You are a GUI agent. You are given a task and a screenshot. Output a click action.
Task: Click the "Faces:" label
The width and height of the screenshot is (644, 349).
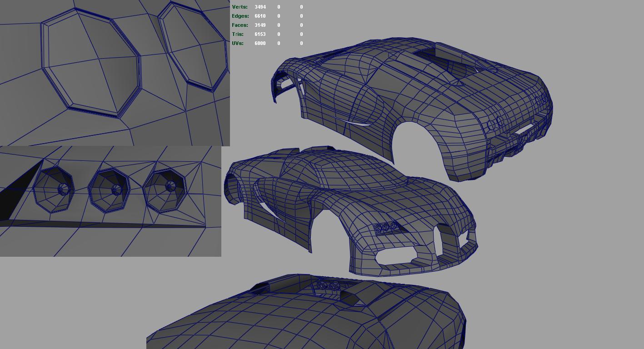[x=240, y=25]
